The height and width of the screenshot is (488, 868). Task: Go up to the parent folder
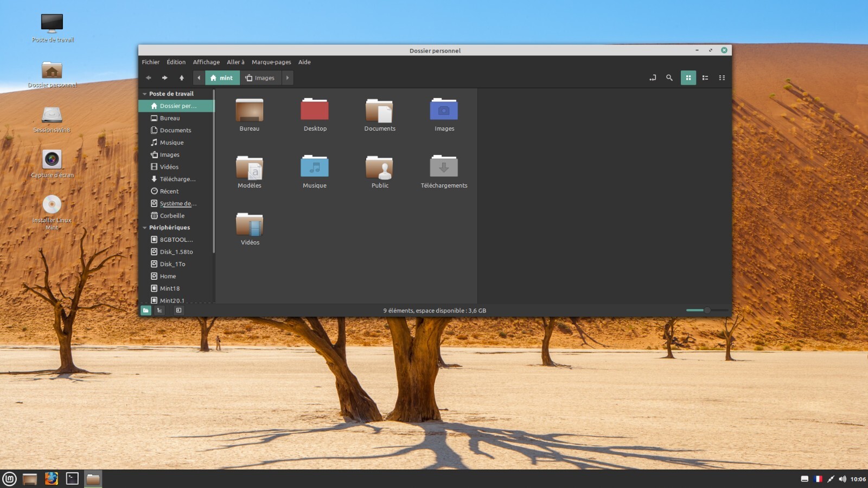pos(182,78)
